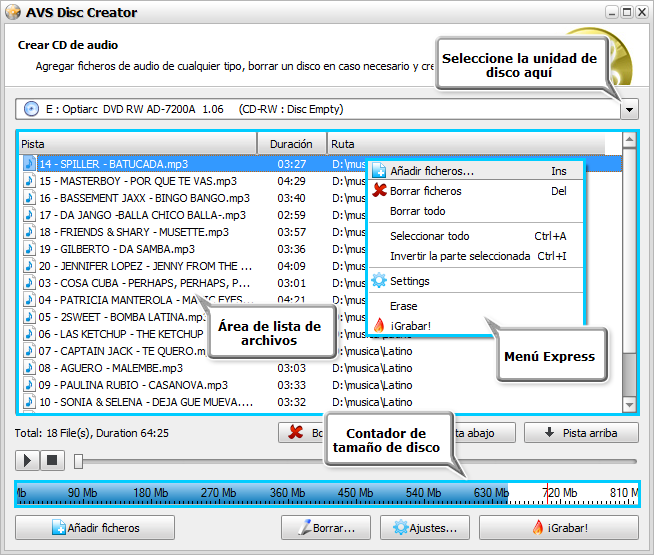Click the track list vertical scrollbar thumb
The width and height of the screenshot is (654, 555).
[629, 250]
